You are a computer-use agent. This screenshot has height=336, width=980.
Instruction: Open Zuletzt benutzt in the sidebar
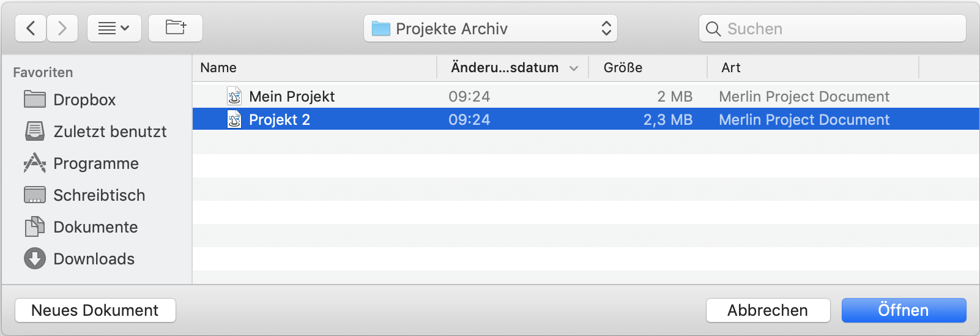(x=110, y=132)
